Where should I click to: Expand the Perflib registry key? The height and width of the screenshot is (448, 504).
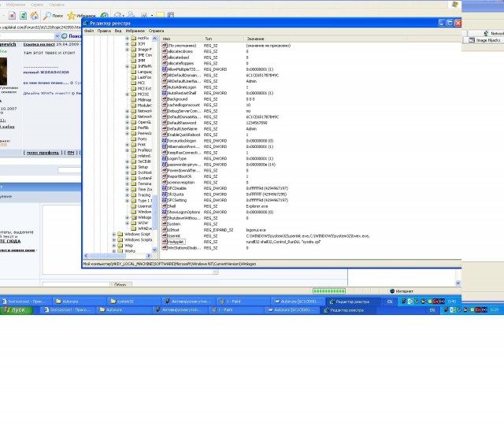tap(127, 128)
